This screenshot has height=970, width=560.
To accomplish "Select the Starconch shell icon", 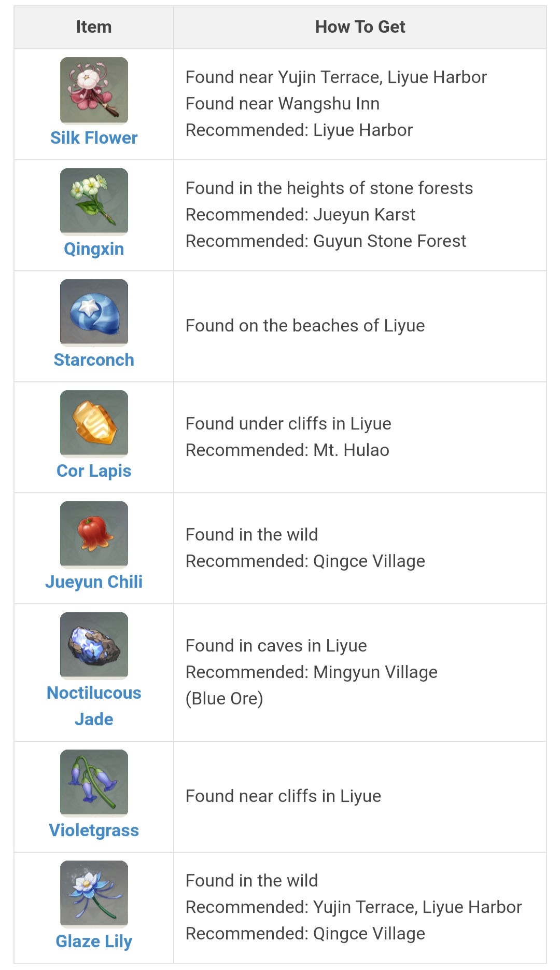I will coord(94,313).
